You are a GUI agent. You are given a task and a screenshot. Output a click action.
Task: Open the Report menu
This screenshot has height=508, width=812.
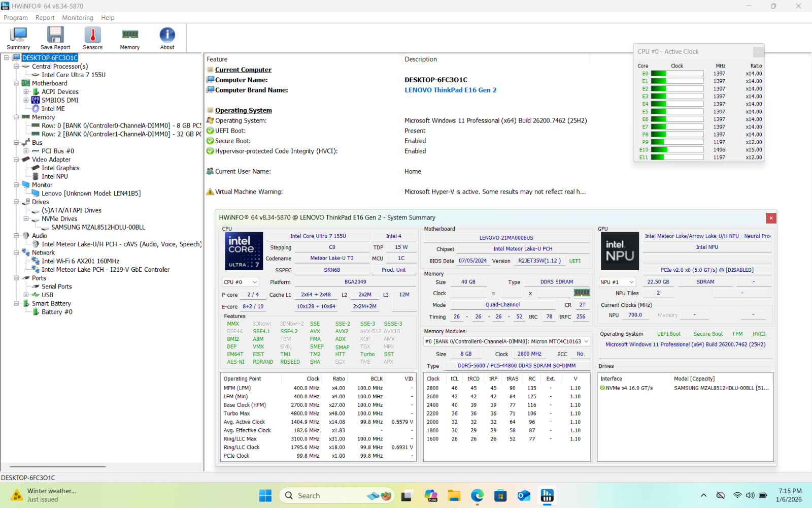45,18
